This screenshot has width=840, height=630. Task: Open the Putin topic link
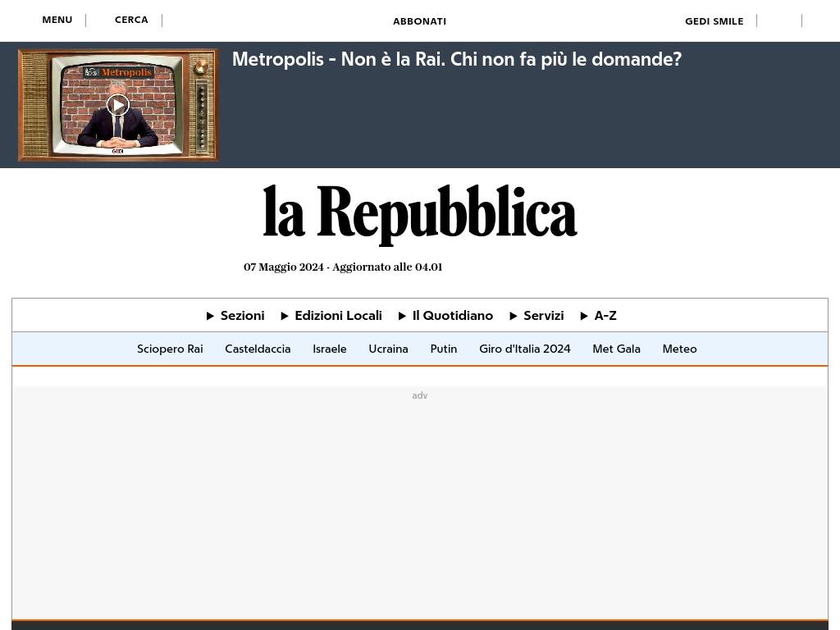444,349
